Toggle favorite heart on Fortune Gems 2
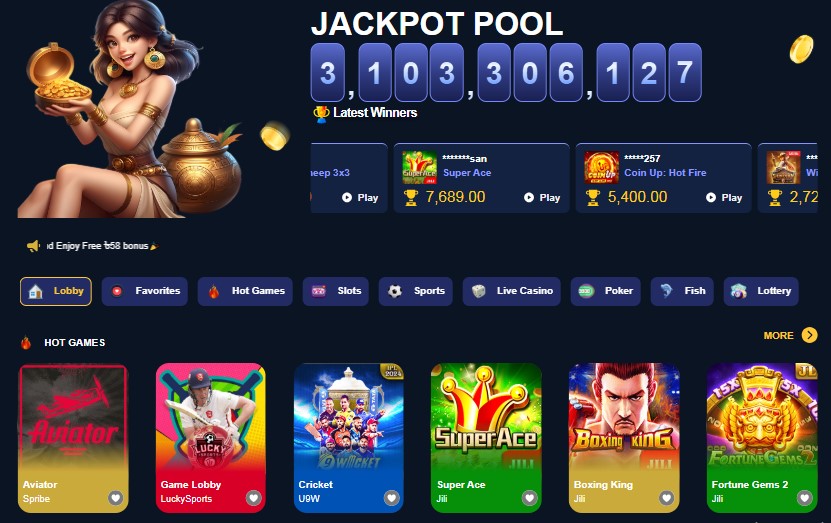The height and width of the screenshot is (523, 831). tap(805, 498)
